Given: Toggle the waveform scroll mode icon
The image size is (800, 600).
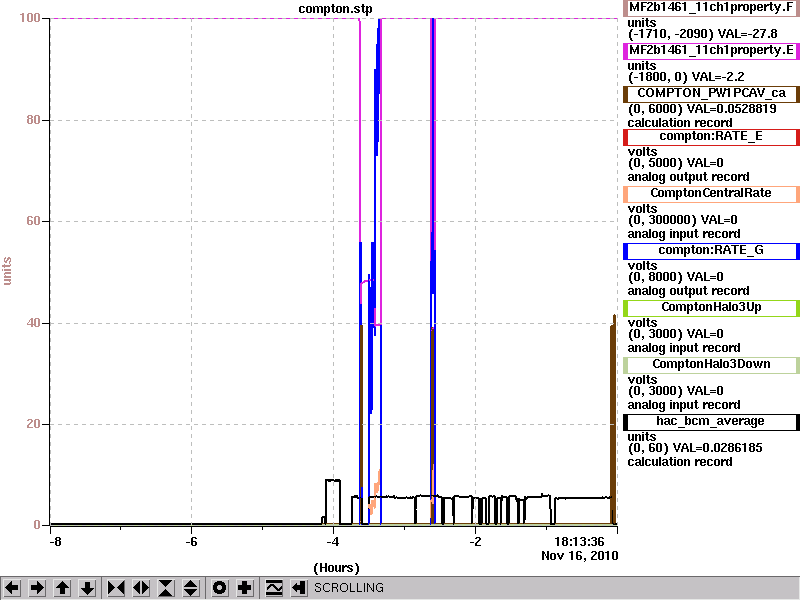Looking at the screenshot, I should point(274,588).
